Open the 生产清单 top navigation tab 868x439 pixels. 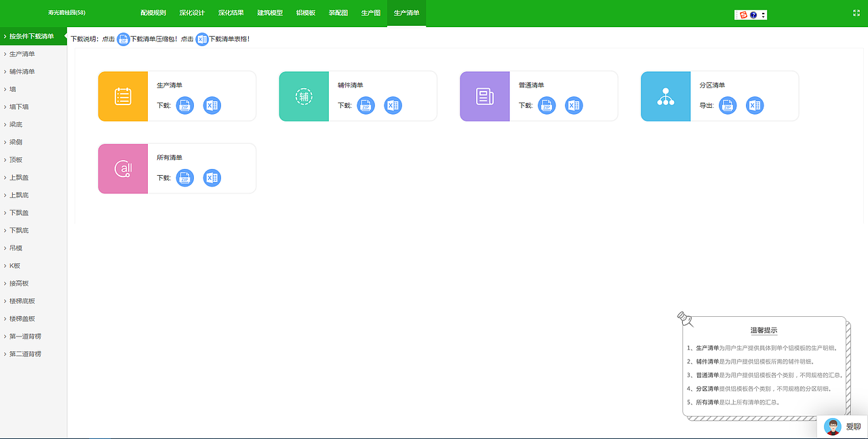point(407,13)
